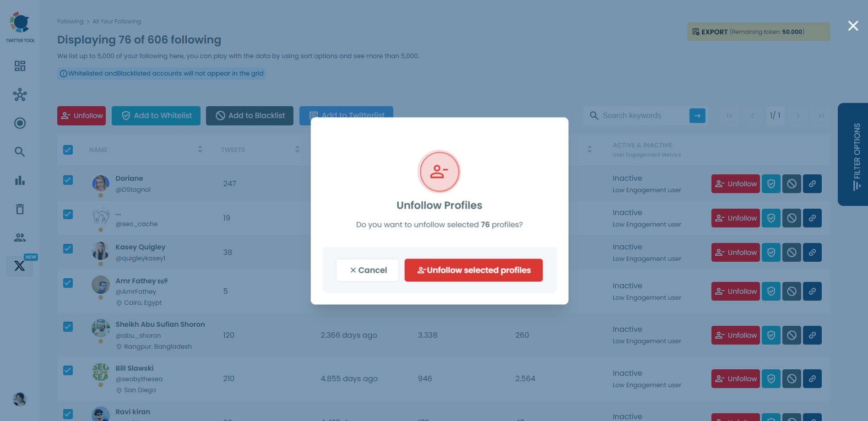Uncheck the checkbox for Sheikh Abu Sufian Shoron
The width and height of the screenshot is (868, 421).
[x=68, y=326]
